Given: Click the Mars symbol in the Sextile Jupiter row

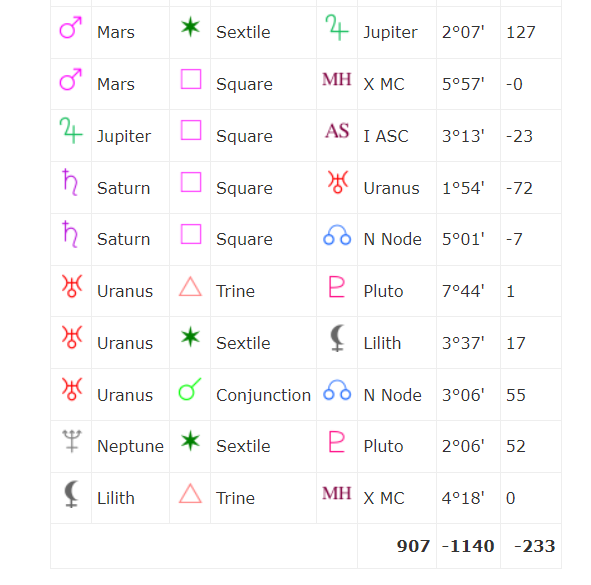Looking at the screenshot, I should coord(71,27).
